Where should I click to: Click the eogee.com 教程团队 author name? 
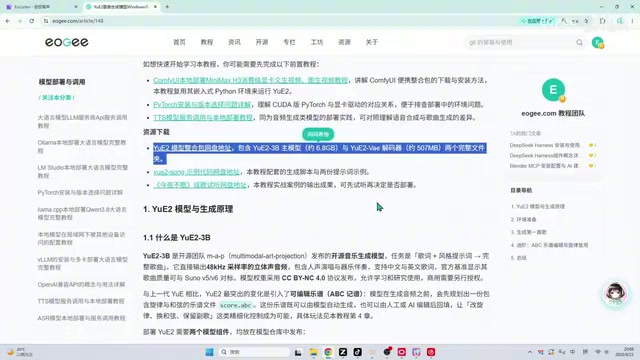coord(553,113)
